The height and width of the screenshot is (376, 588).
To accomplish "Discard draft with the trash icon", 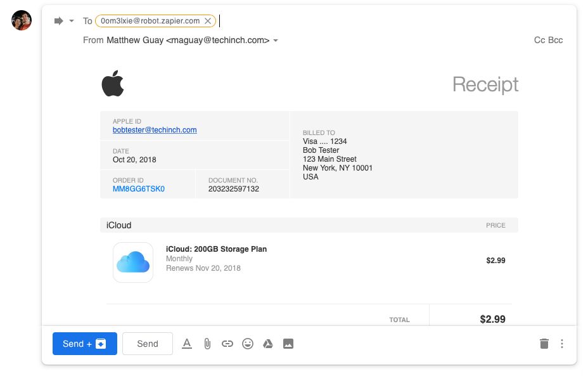I will click(x=544, y=344).
